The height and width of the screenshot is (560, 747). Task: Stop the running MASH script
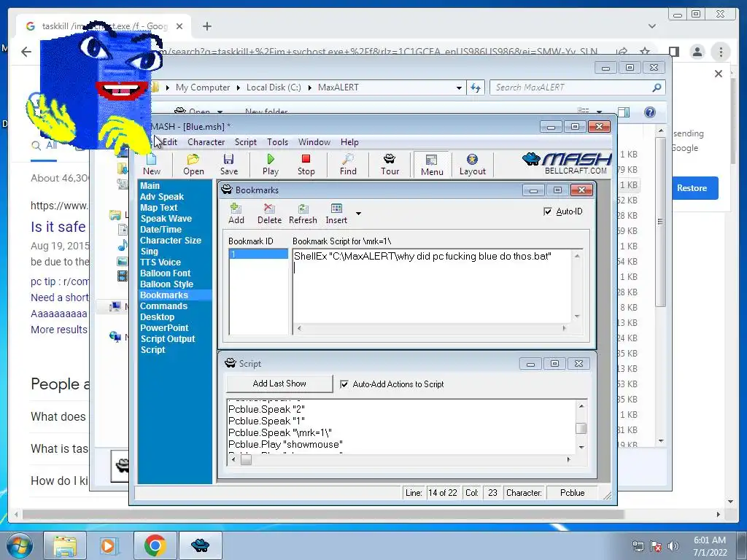pos(306,165)
